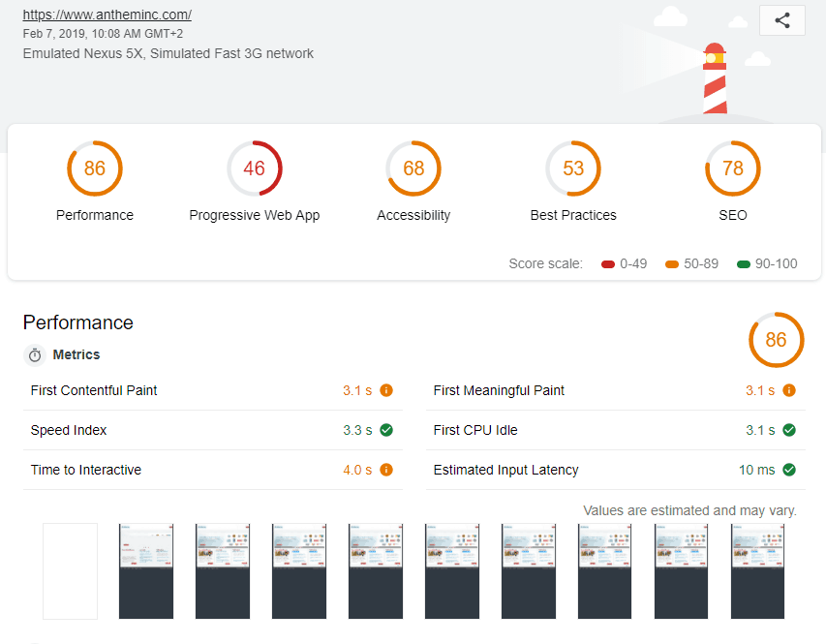This screenshot has width=826, height=644.
Task: Click info icon for Time to Interactive
Action: 386,470
